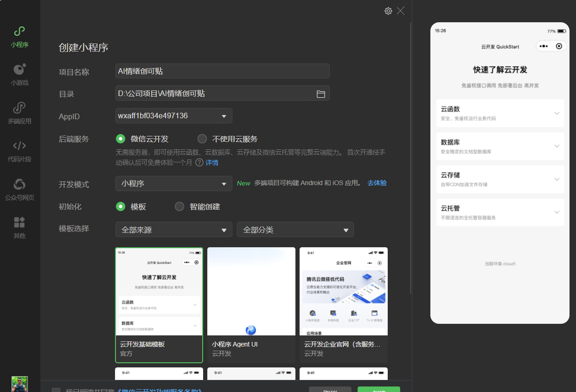This screenshot has width=576, height=392.
Task: Open the 微信云开发功能服务条款 link
Action: pos(159,391)
